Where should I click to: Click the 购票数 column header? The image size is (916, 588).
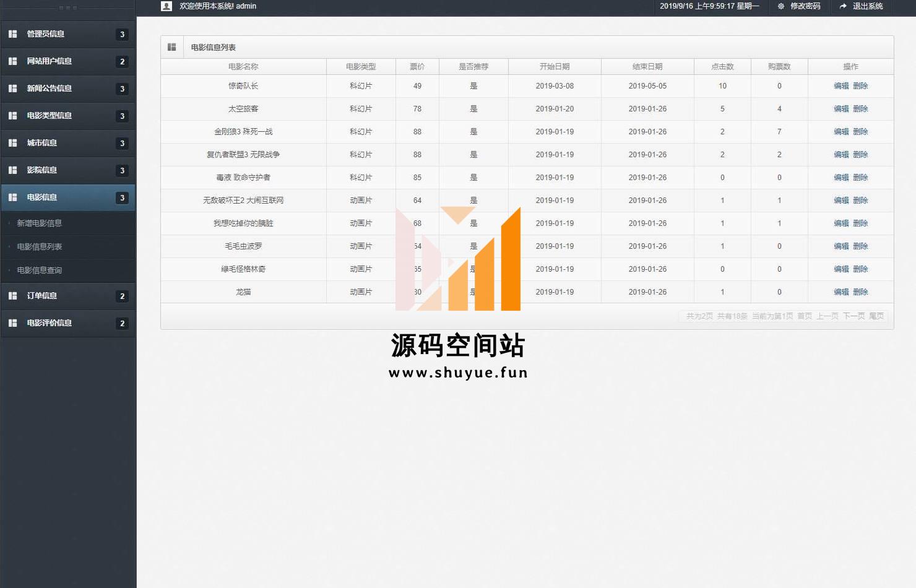[779, 67]
